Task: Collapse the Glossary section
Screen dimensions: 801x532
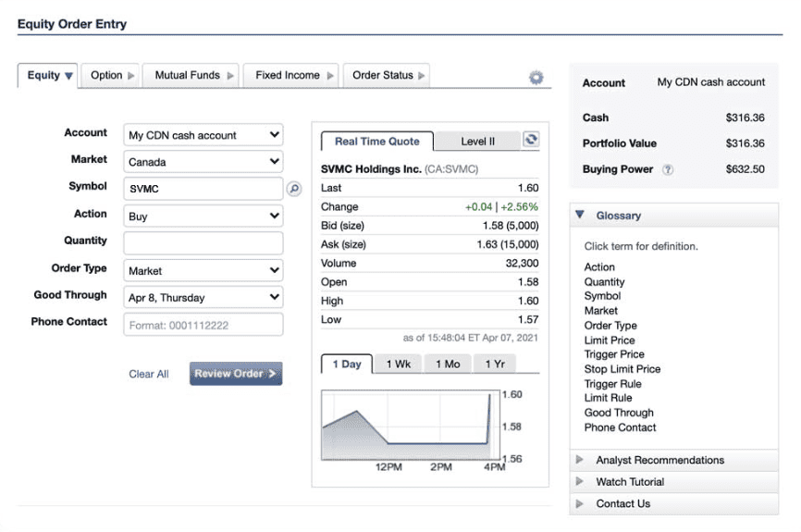Action: (x=580, y=216)
